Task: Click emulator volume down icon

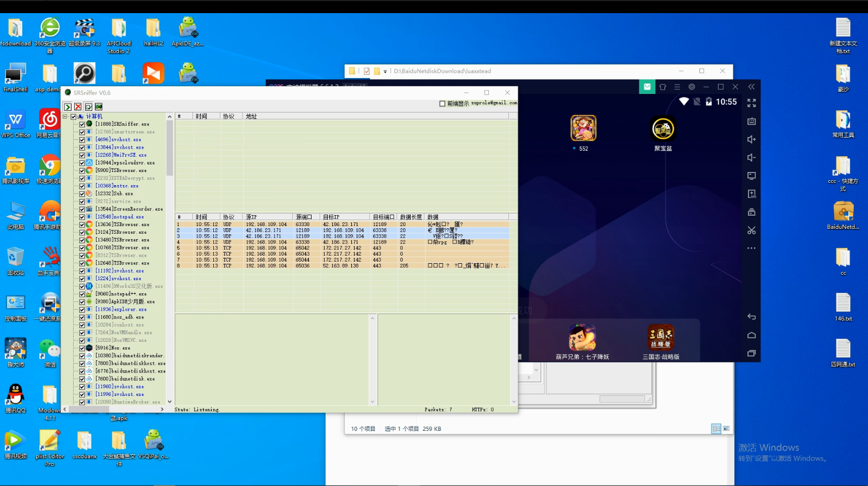Action: (x=751, y=158)
